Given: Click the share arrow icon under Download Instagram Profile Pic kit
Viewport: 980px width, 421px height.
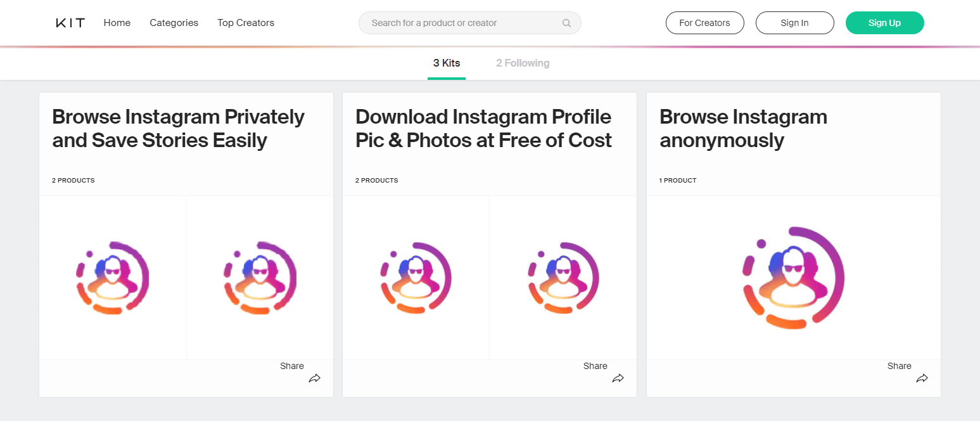Looking at the screenshot, I should (x=618, y=378).
